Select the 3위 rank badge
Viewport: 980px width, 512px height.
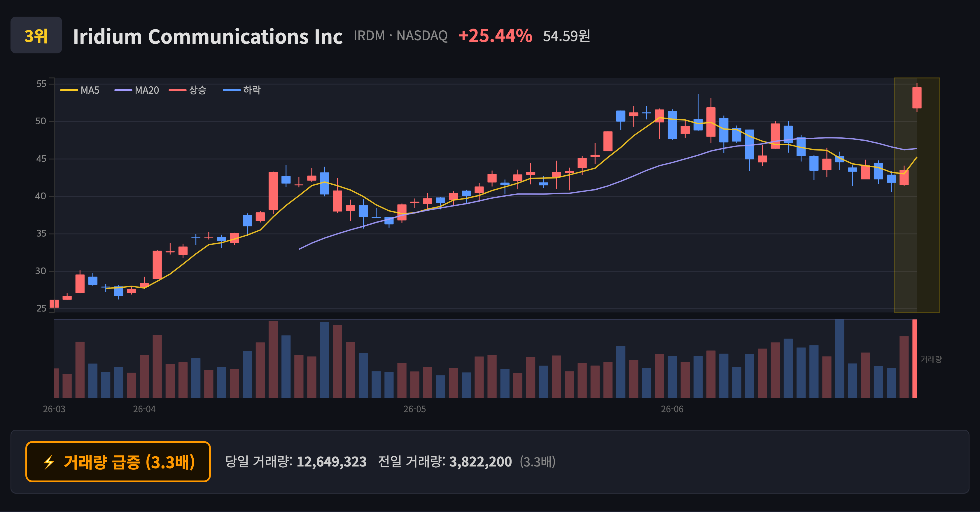coord(36,35)
